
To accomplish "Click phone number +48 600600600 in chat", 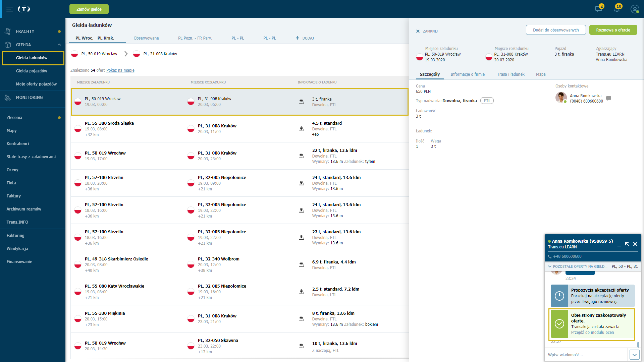I will tap(567, 256).
